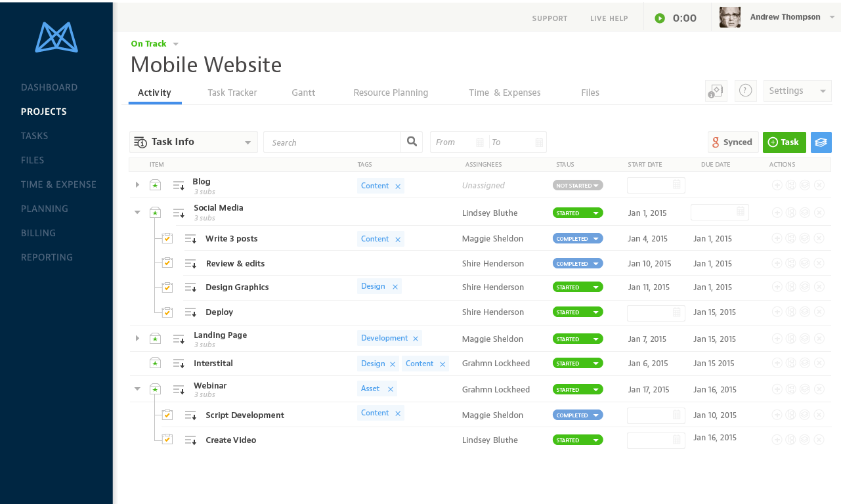Switch to the Gantt tab
The image size is (841, 504).
(303, 93)
